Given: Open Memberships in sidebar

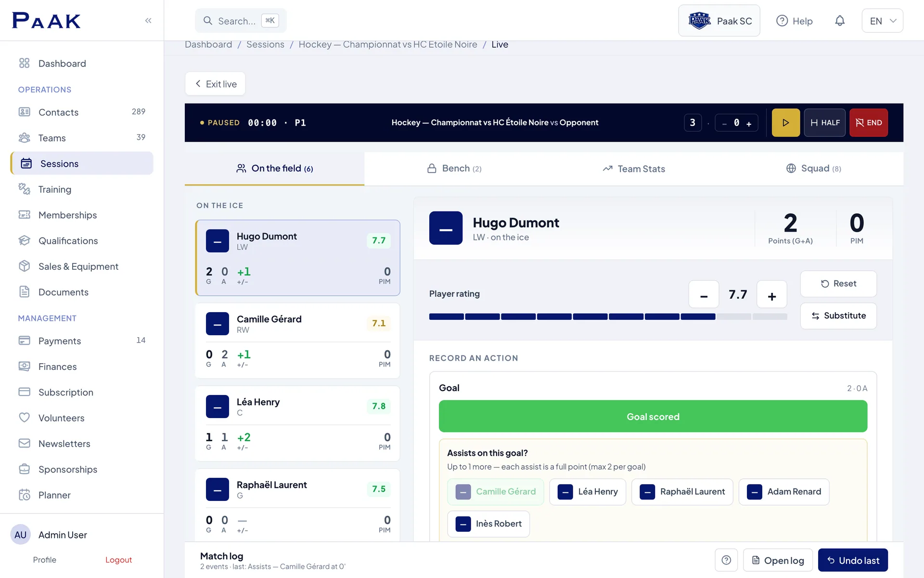Looking at the screenshot, I should coord(82,215).
